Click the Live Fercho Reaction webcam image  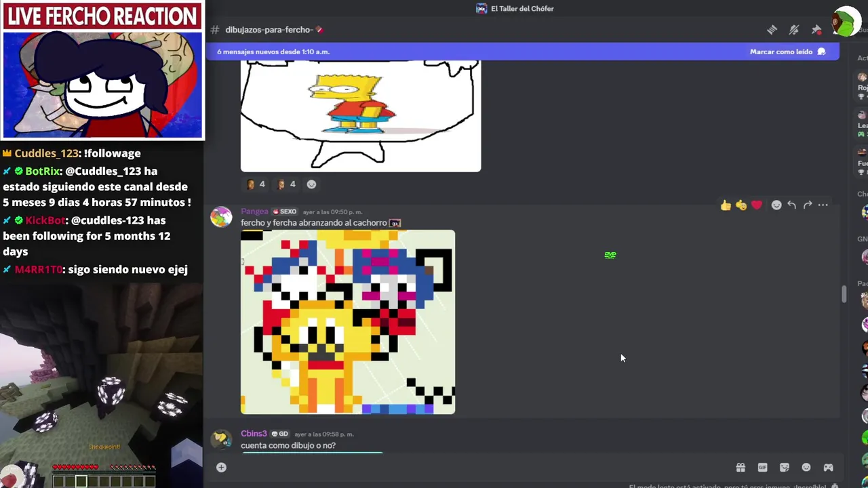click(102, 84)
